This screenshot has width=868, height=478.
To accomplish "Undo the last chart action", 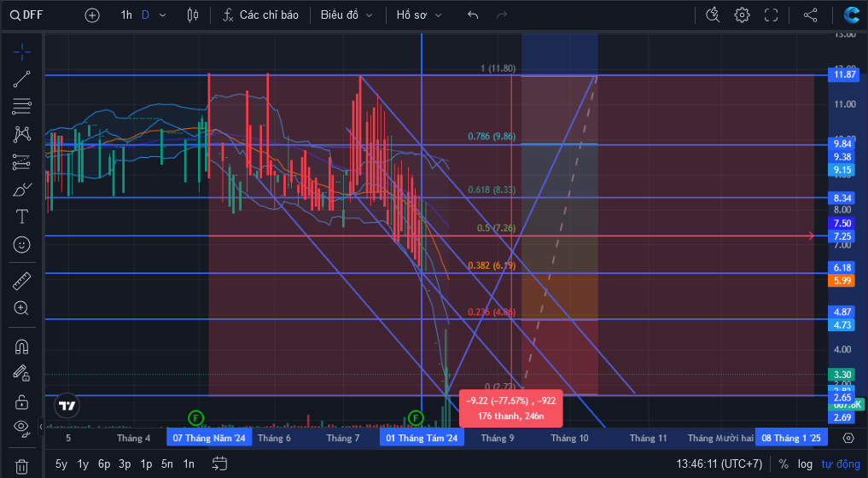I will click(x=473, y=15).
